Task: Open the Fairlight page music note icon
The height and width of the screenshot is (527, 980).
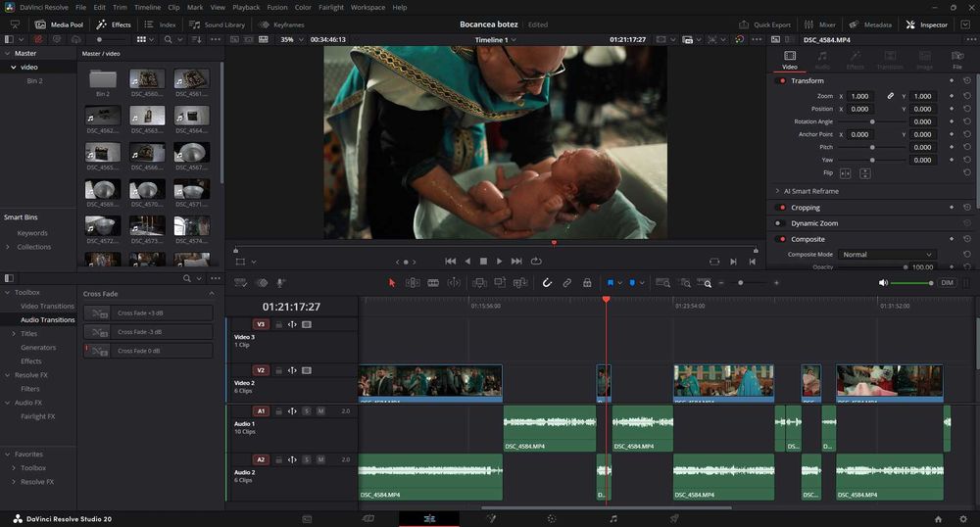Action: pos(613,519)
